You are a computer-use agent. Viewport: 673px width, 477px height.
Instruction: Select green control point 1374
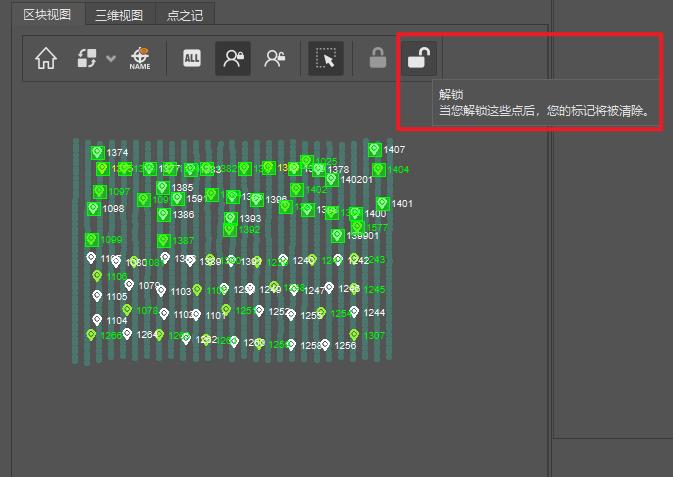(97, 152)
